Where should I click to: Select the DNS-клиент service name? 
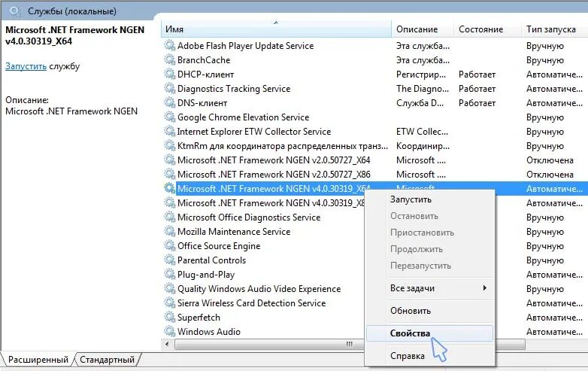tap(202, 103)
